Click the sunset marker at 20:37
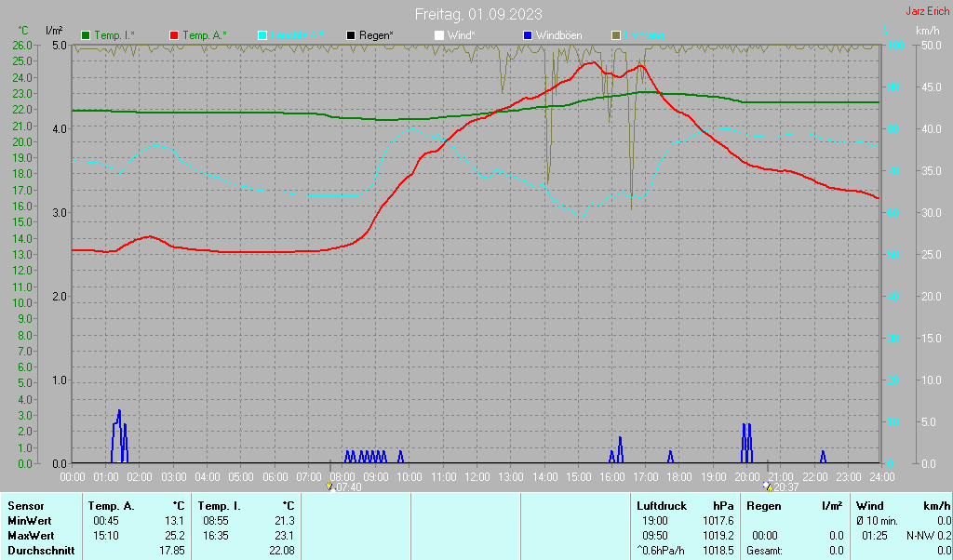 [x=767, y=486]
